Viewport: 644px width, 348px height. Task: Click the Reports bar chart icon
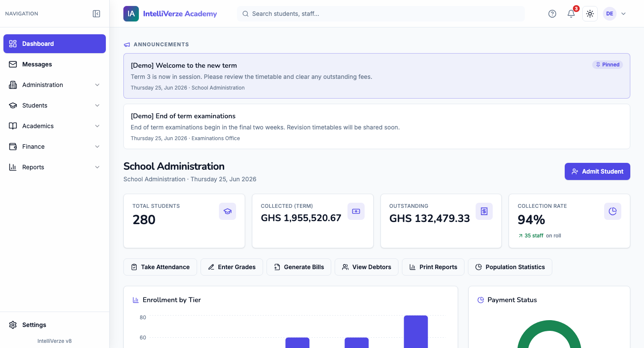pyautogui.click(x=13, y=167)
